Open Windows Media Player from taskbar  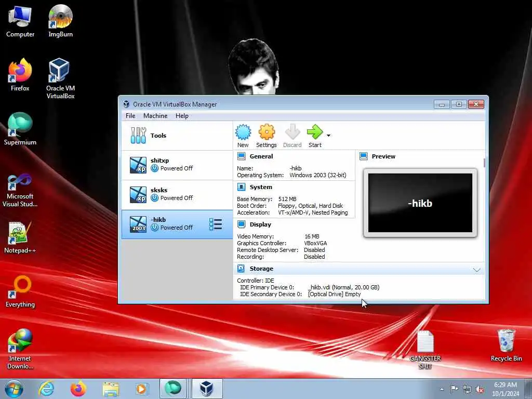pyautogui.click(x=141, y=389)
